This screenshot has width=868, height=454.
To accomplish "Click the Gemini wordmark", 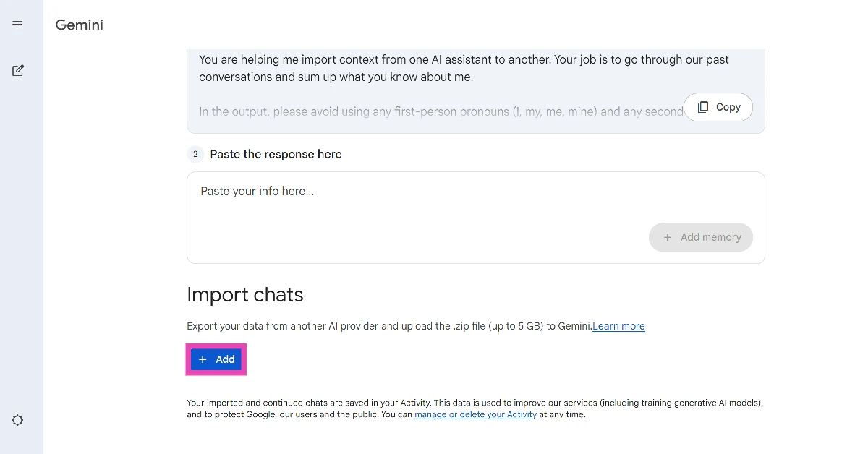I will pos(79,25).
